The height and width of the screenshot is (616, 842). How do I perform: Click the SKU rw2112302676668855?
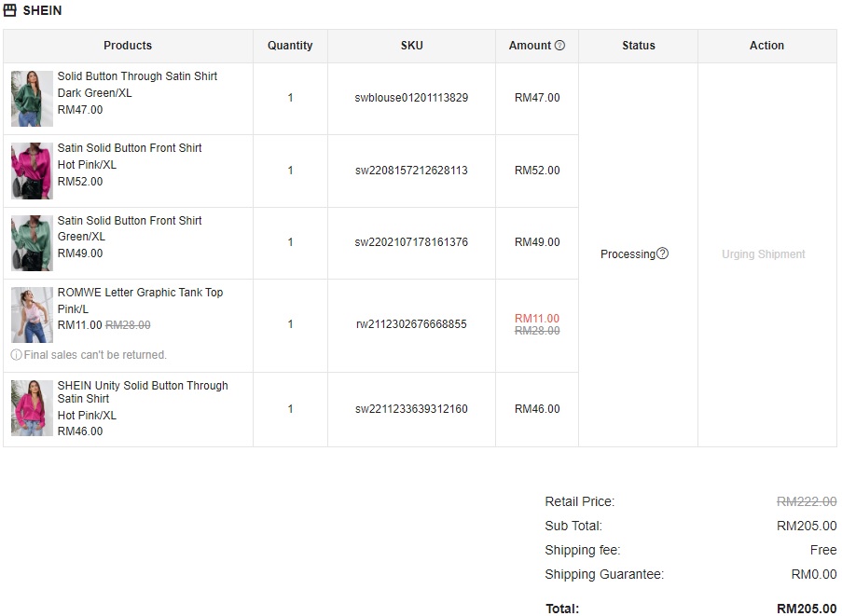[x=411, y=324]
